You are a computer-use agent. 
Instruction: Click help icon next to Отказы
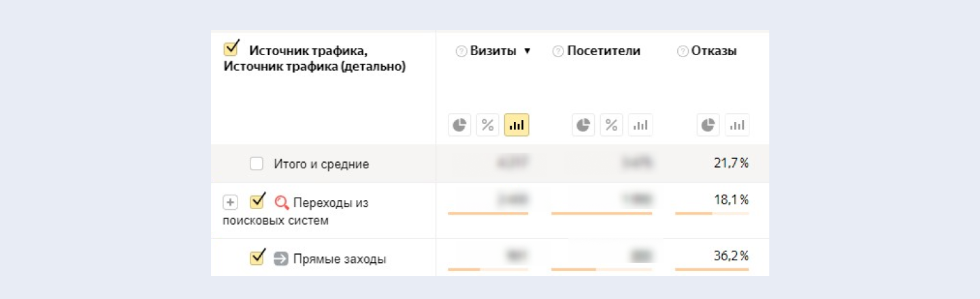683,51
